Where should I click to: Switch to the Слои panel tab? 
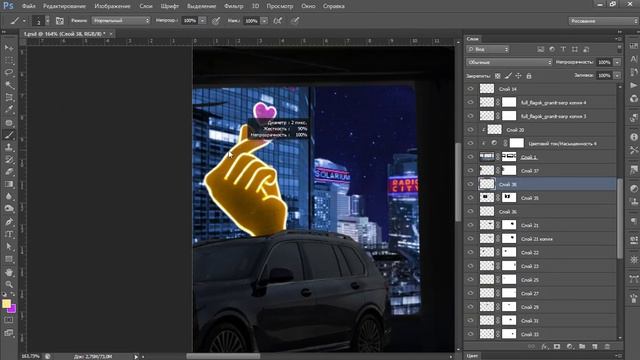pos(473,39)
